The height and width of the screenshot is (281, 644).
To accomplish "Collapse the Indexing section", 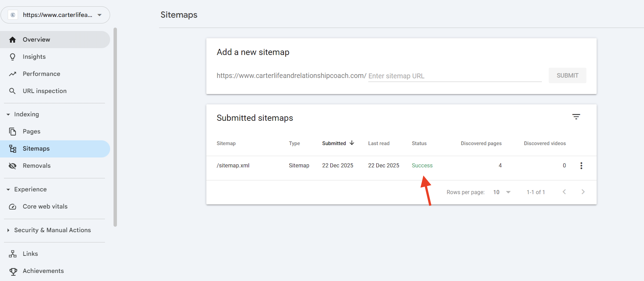I will [x=8, y=114].
